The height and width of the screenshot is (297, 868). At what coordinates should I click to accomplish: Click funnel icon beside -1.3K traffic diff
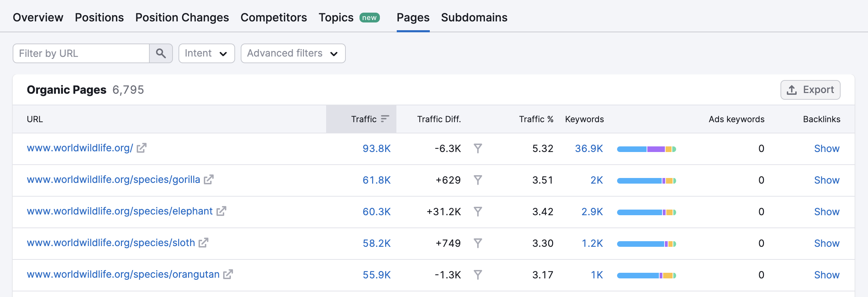[478, 275]
